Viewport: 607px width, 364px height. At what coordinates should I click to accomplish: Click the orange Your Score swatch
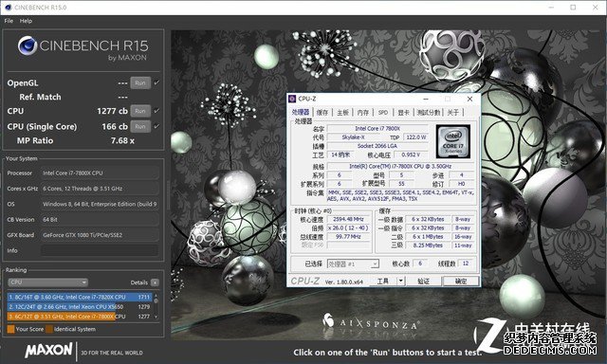pos(10,329)
